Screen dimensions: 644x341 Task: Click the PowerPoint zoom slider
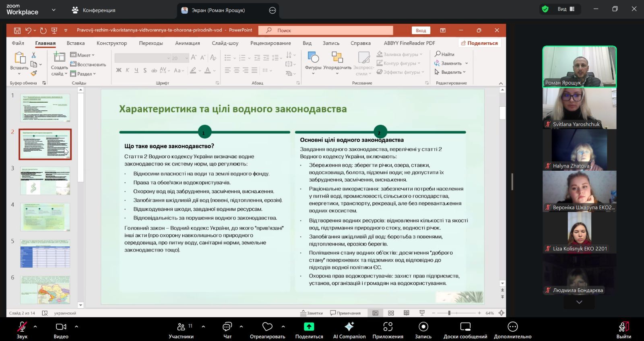click(449, 313)
